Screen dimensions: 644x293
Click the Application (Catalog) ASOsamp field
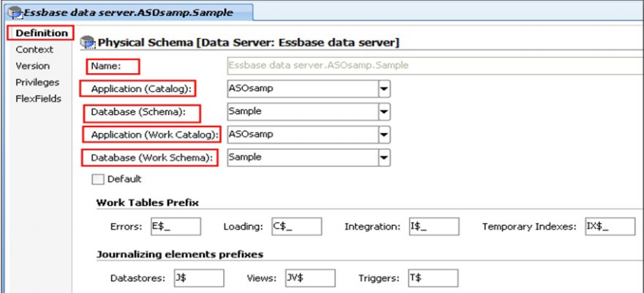pyautogui.click(x=303, y=88)
